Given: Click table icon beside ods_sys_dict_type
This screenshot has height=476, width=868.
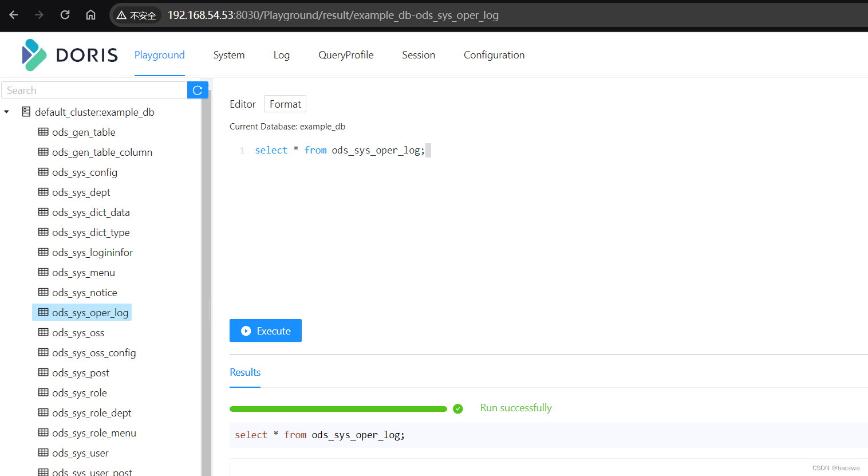Looking at the screenshot, I should [x=44, y=232].
